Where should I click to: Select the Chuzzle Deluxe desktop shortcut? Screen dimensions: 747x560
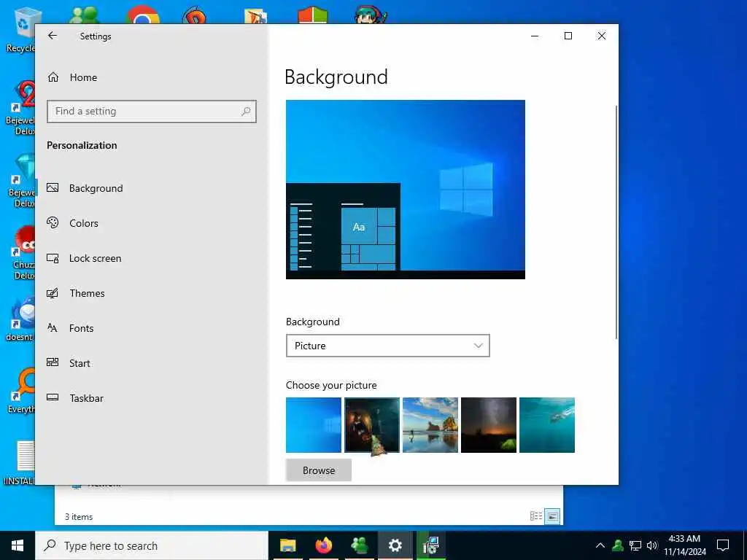tap(23, 252)
